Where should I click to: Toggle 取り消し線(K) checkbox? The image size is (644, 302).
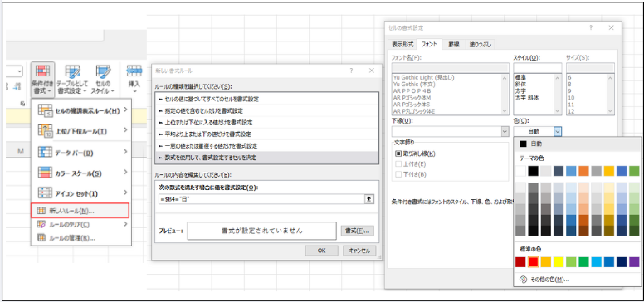click(398, 153)
